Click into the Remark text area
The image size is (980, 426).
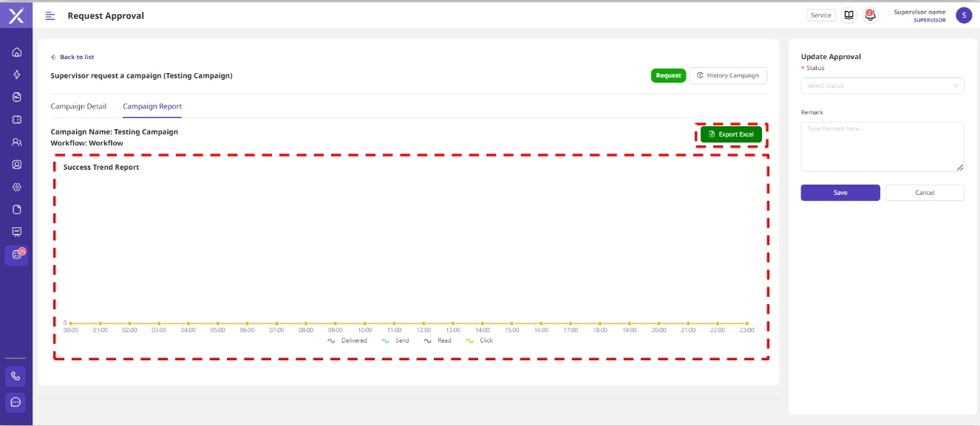(882, 146)
